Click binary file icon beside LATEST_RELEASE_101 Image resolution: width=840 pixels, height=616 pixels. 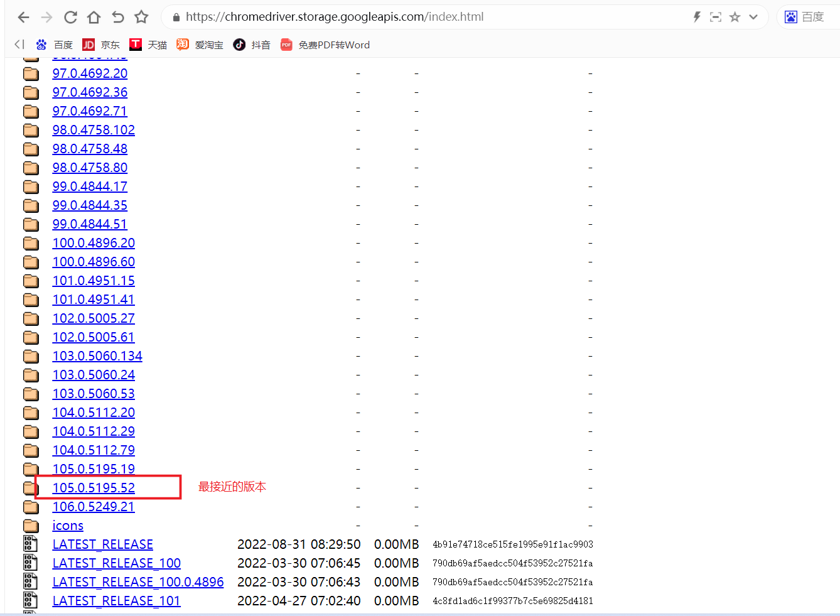[x=30, y=600]
